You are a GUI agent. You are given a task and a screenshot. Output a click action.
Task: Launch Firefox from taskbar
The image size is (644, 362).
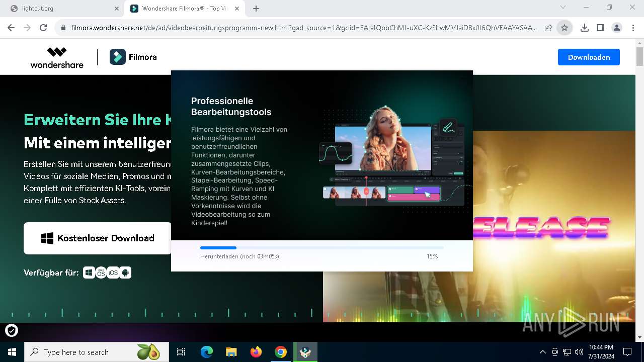click(256, 352)
